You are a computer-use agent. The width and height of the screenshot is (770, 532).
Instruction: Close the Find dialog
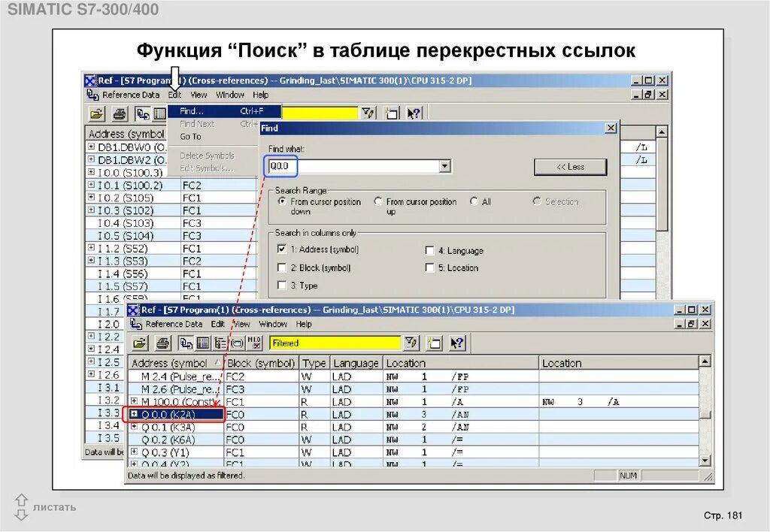click(x=611, y=128)
